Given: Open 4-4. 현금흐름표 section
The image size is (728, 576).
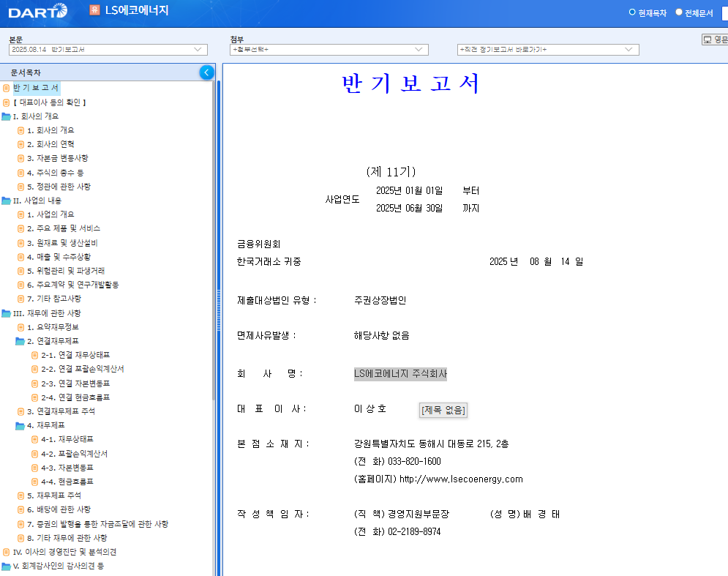Looking at the screenshot, I should click(x=67, y=482).
